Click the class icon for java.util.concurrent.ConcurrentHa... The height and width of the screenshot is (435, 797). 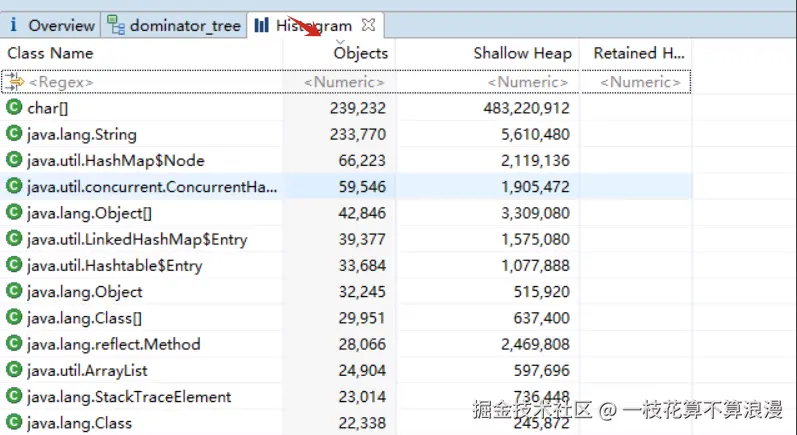tap(14, 186)
